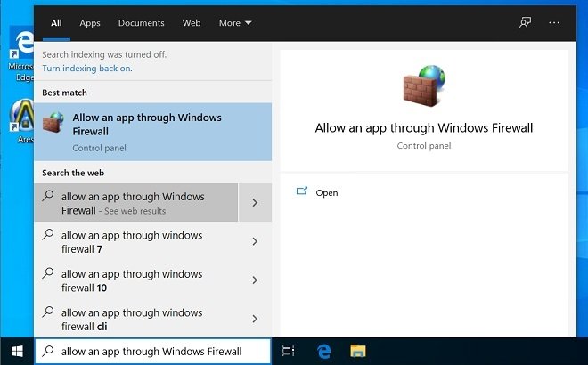588x365 pixels.
Task: Click the Open action icon in the preview pane
Action: [302, 191]
